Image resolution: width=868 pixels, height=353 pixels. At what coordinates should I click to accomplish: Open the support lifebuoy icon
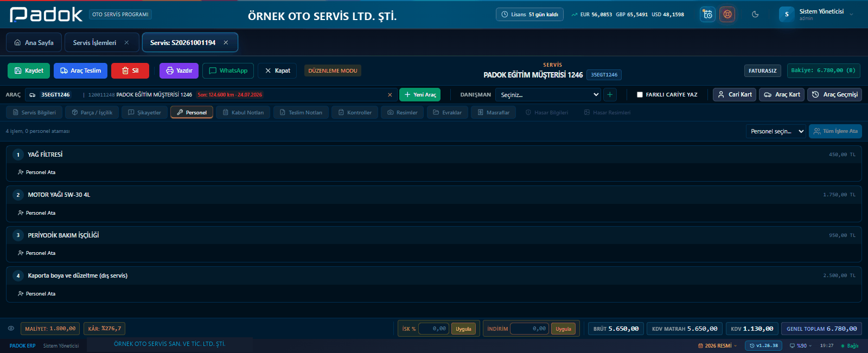(x=727, y=14)
